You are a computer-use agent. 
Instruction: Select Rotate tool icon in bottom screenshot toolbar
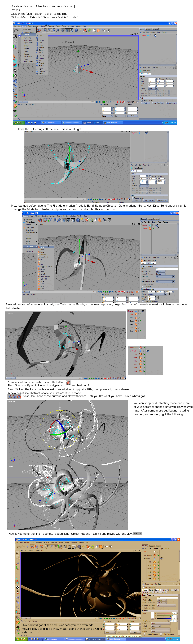pyautogui.click(x=41, y=546)
